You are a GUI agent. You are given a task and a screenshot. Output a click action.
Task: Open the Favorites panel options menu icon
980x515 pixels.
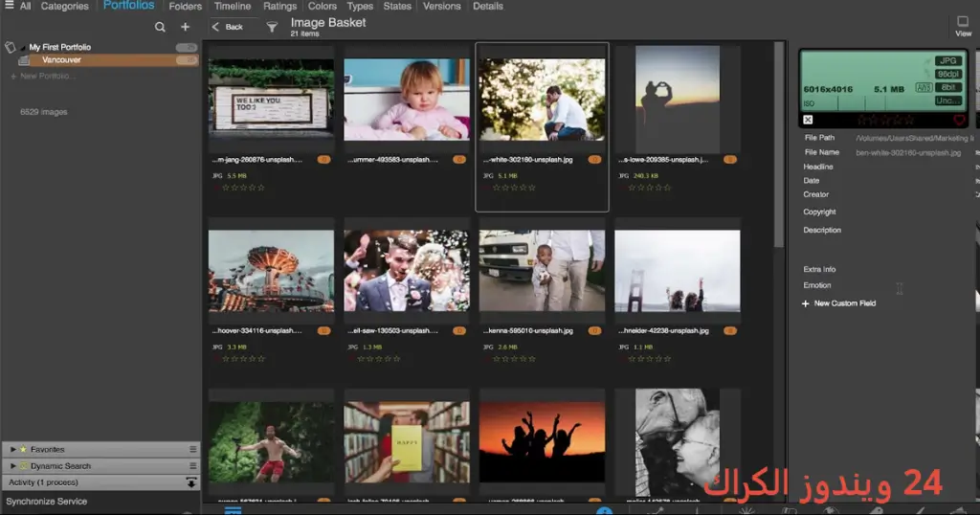click(x=192, y=449)
